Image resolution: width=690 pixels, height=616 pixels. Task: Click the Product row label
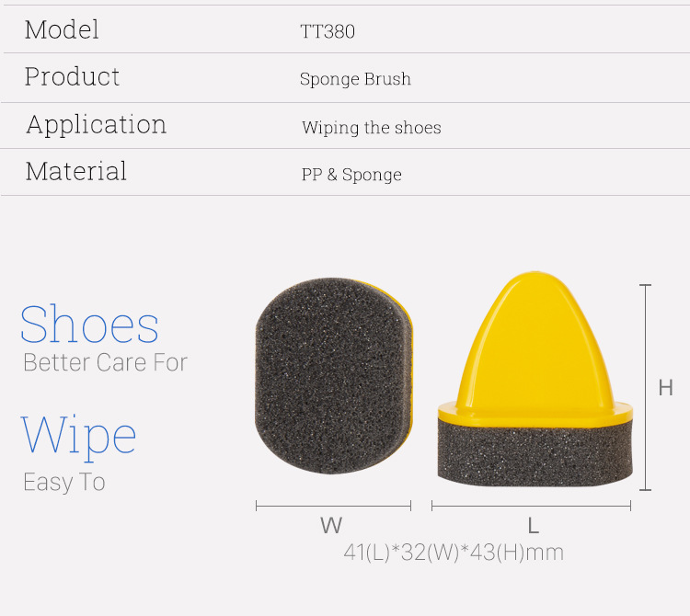(72, 77)
